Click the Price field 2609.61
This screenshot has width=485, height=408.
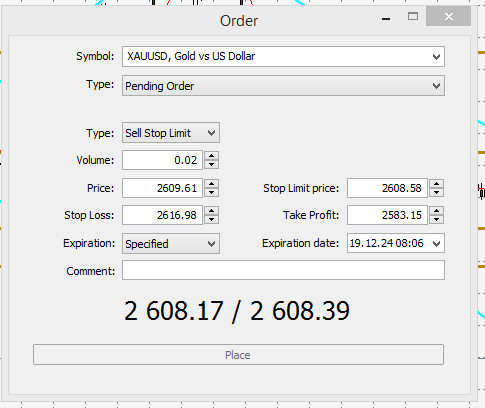[x=162, y=188]
